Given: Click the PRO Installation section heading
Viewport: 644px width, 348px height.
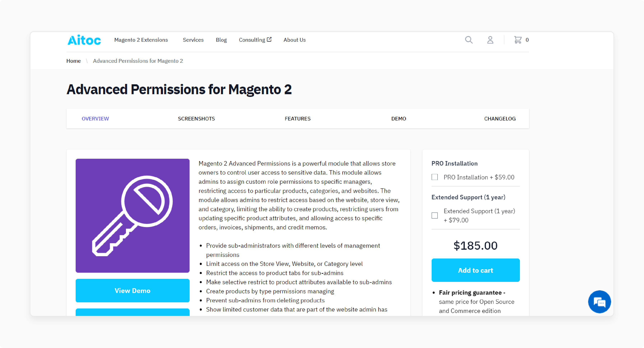Looking at the screenshot, I should point(454,164).
